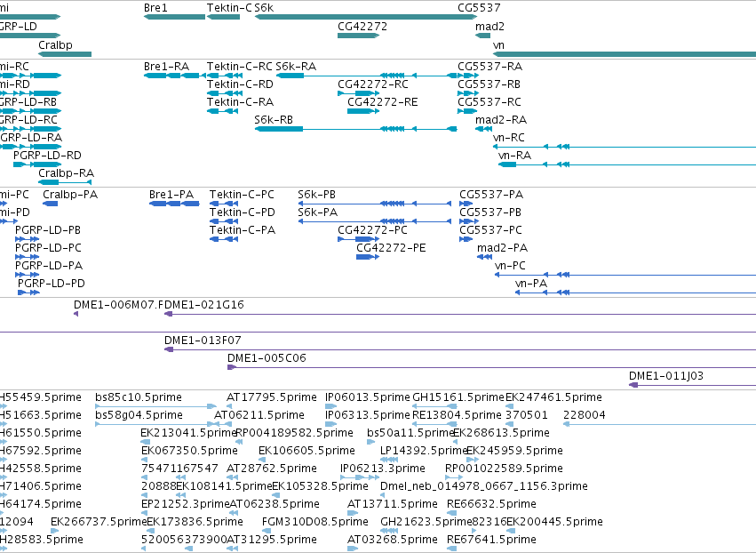Click the Cralbp-RA transcript label
The image size is (756, 553).
pos(66,172)
